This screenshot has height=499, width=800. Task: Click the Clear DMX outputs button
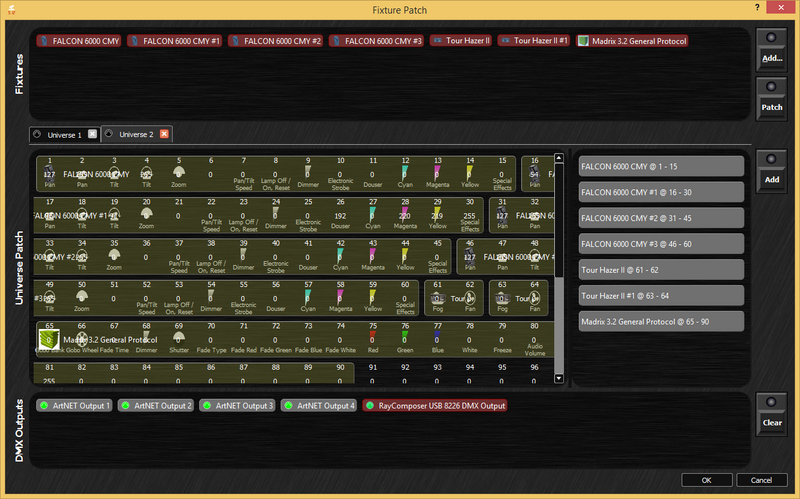(771, 414)
